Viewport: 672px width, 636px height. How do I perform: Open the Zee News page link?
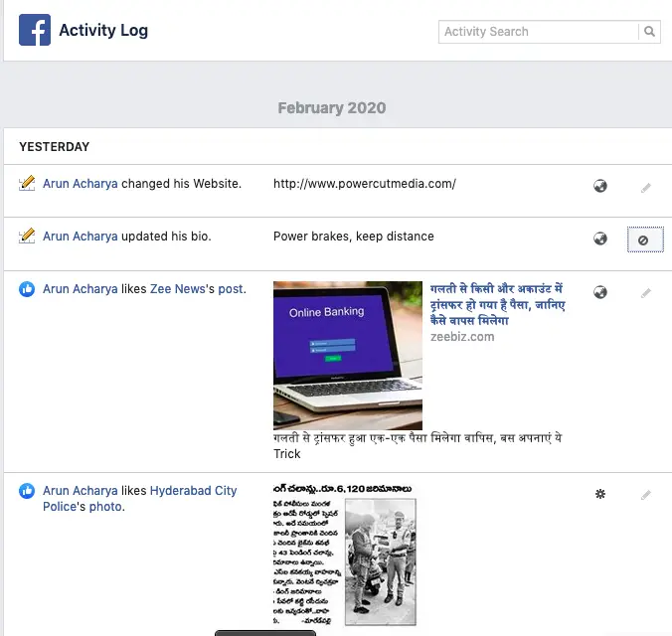coord(177,289)
